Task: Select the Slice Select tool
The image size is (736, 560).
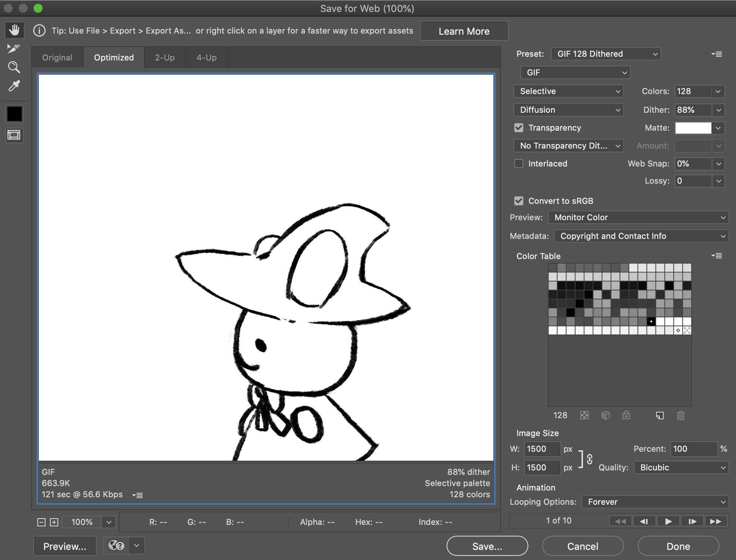Action: click(14, 49)
